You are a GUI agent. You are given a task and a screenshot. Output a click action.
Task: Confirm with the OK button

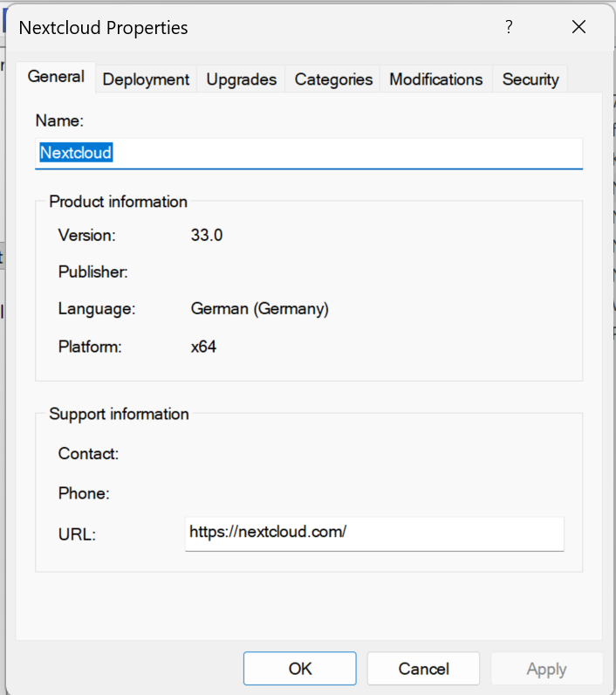click(x=300, y=669)
